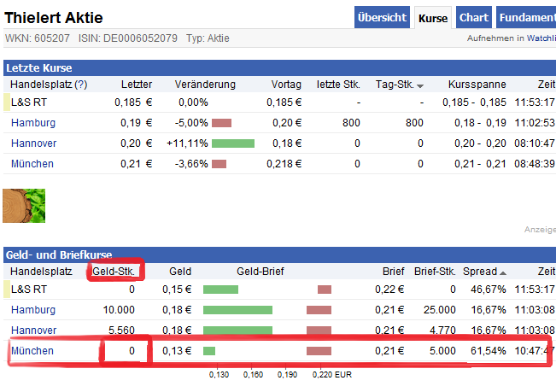Switch to the Chart tab
Image resolution: width=556 pixels, height=392 pixels.
(x=474, y=17)
